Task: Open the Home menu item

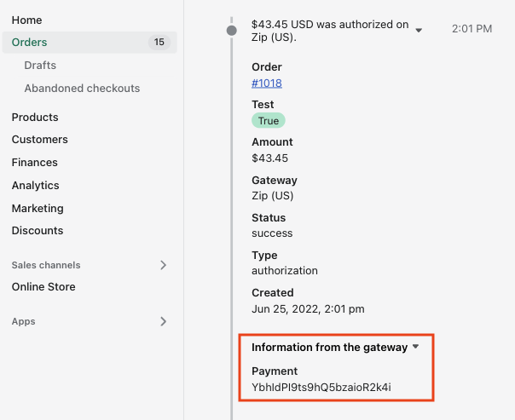Action: click(26, 20)
